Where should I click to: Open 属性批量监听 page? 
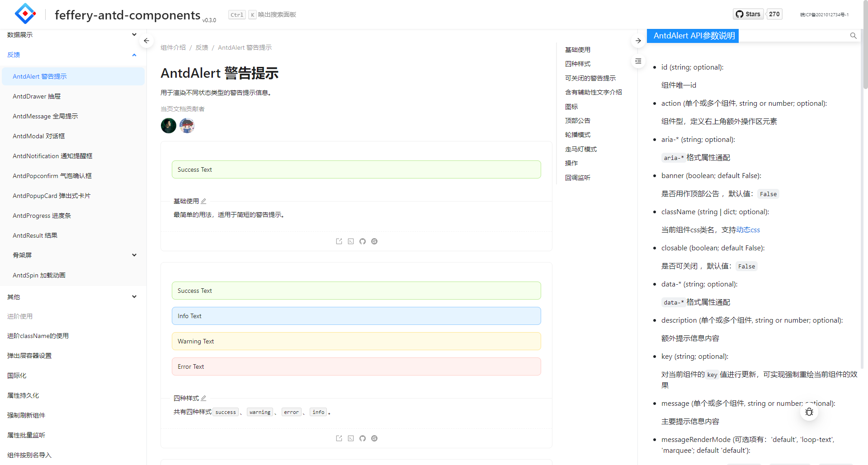(x=73, y=435)
